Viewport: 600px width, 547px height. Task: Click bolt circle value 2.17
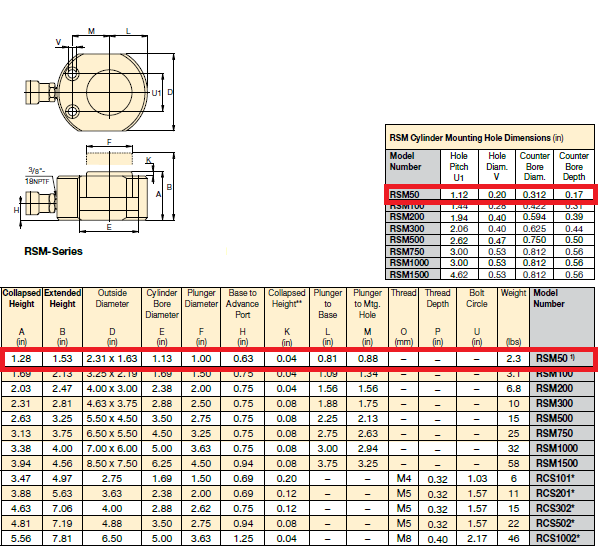click(477, 539)
